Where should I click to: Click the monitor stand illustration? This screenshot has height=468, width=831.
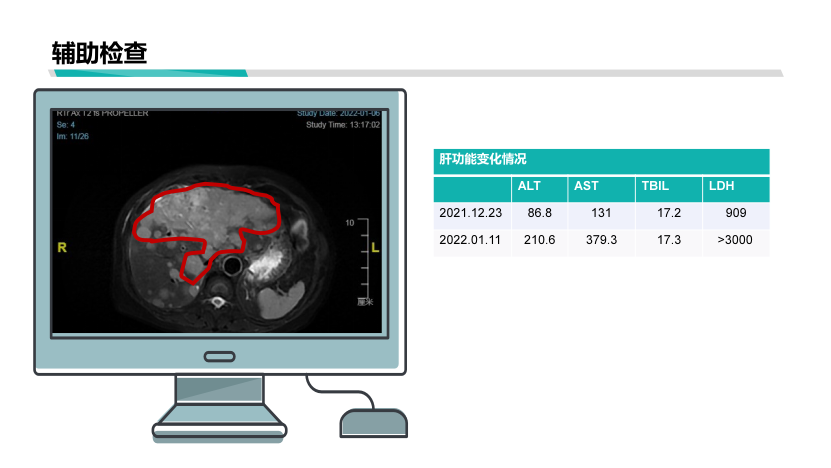tap(219, 408)
